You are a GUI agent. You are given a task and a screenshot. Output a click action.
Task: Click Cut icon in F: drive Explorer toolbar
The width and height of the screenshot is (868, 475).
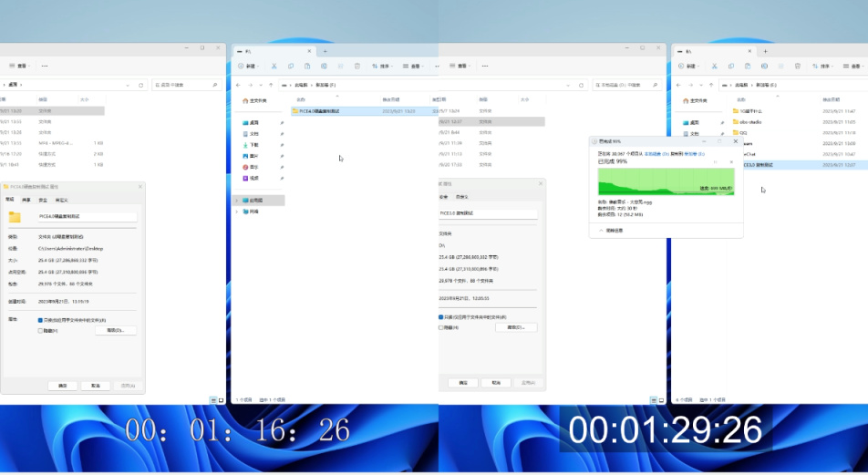274,66
